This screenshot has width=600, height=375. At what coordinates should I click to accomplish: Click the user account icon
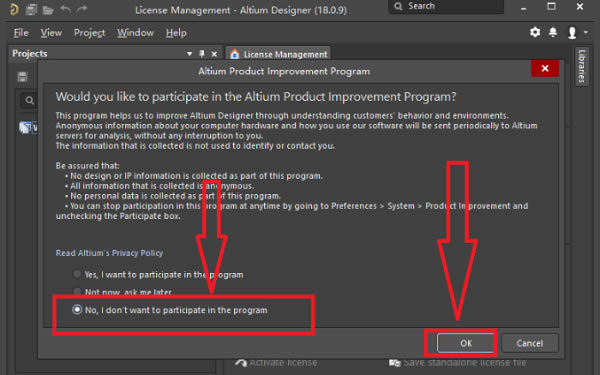coord(572,33)
